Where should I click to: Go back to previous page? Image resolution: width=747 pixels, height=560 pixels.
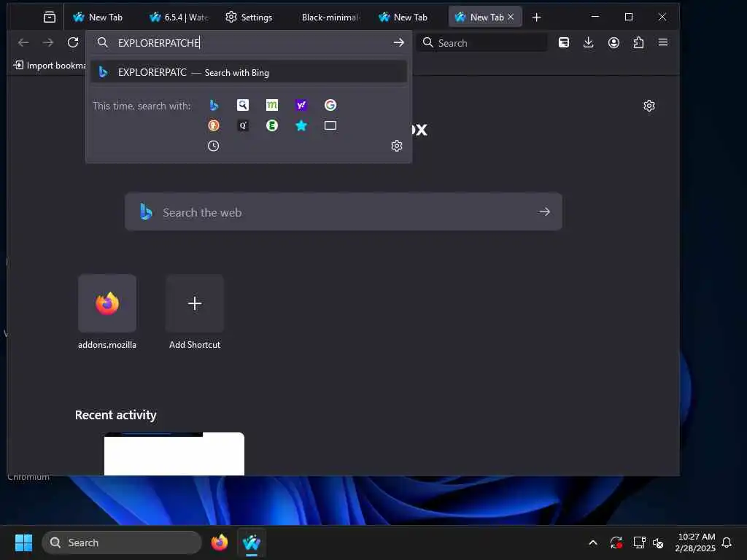pyautogui.click(x=23, y=43)
